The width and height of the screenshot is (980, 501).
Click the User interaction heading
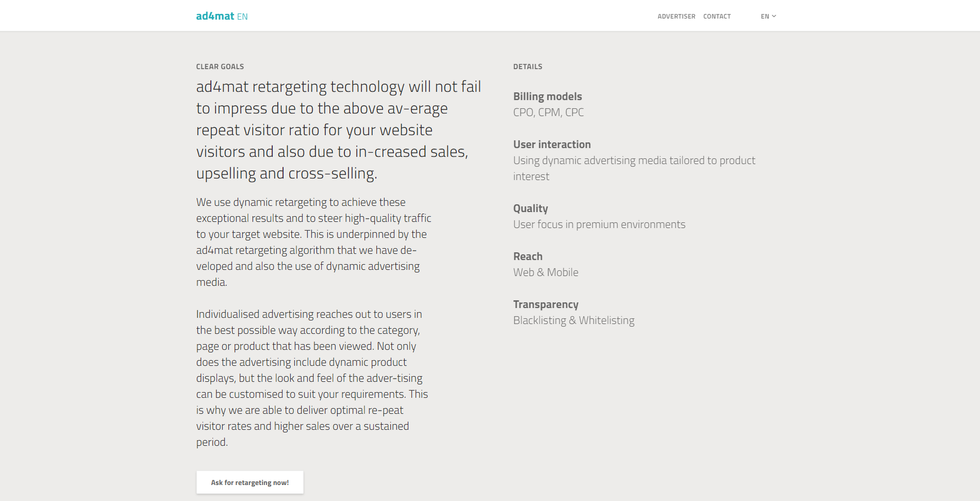(x=552, y=144)
